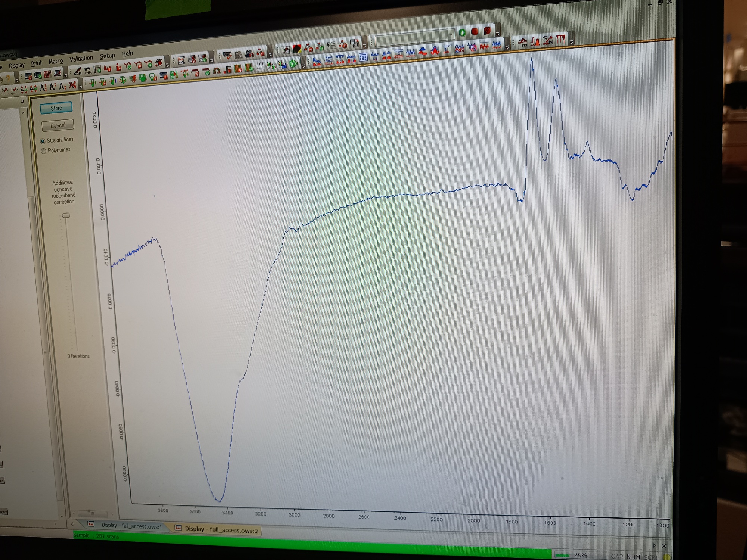Expand overflow arrow next to S/N toolbar
The image size is (747, 560).
(x=571, y=42)
